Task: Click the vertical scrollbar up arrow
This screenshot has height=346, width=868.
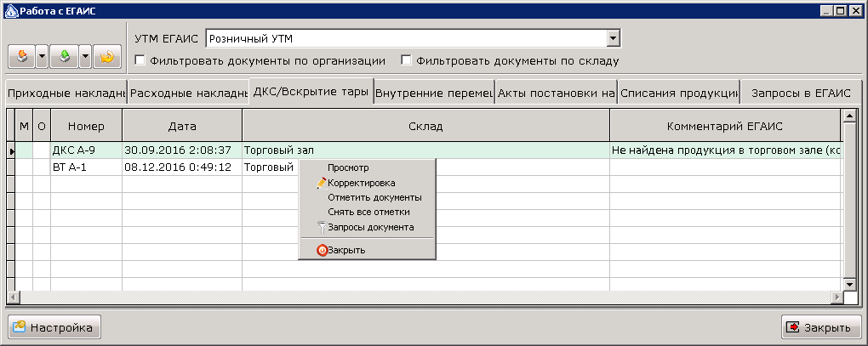Action: point(849,116)
